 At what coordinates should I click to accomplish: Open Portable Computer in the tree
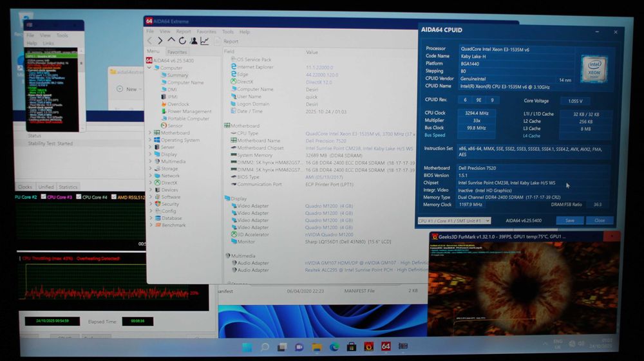(x=188, y=118)
